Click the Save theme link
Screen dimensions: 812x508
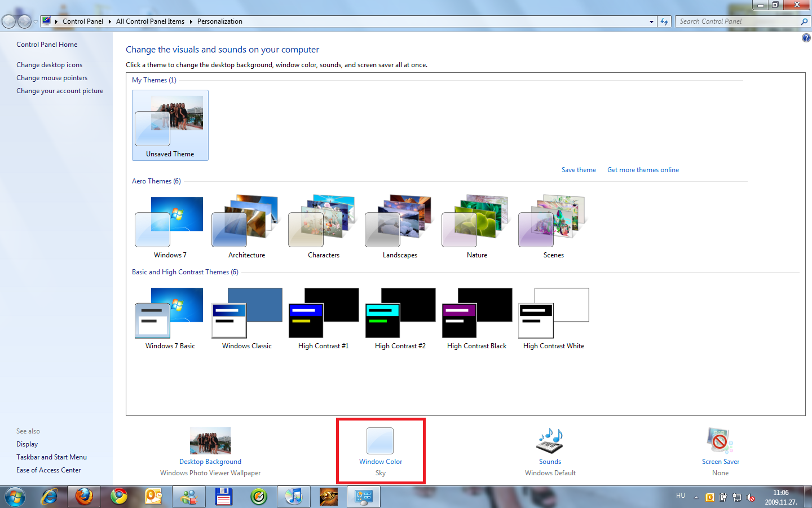click(579, 170)
